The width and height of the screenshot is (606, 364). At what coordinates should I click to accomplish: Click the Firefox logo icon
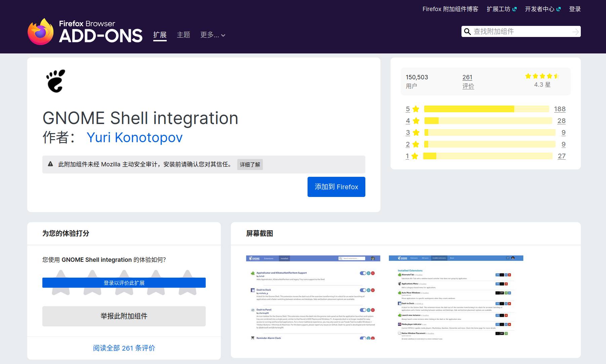pyautogui.click(x=41, y=31)
